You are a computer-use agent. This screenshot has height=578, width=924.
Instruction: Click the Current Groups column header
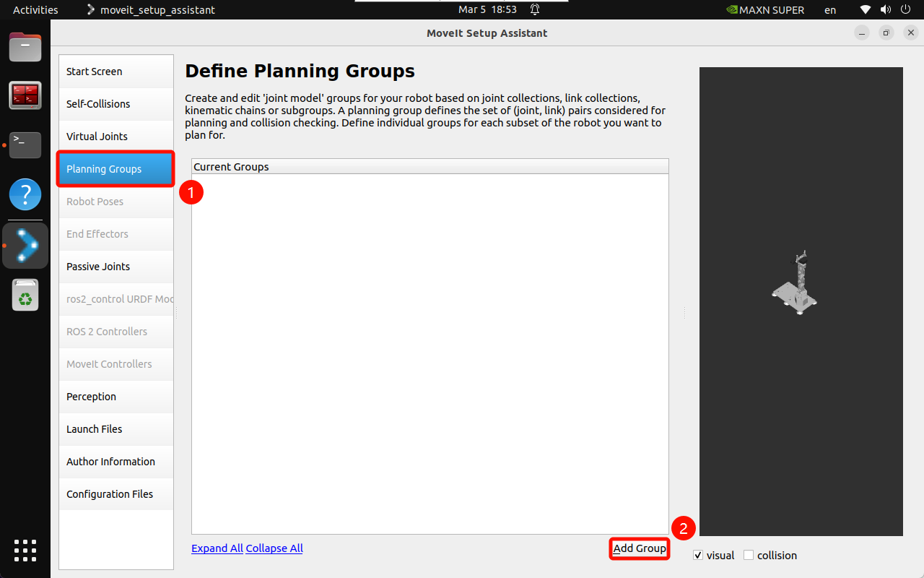click(430, 167)
